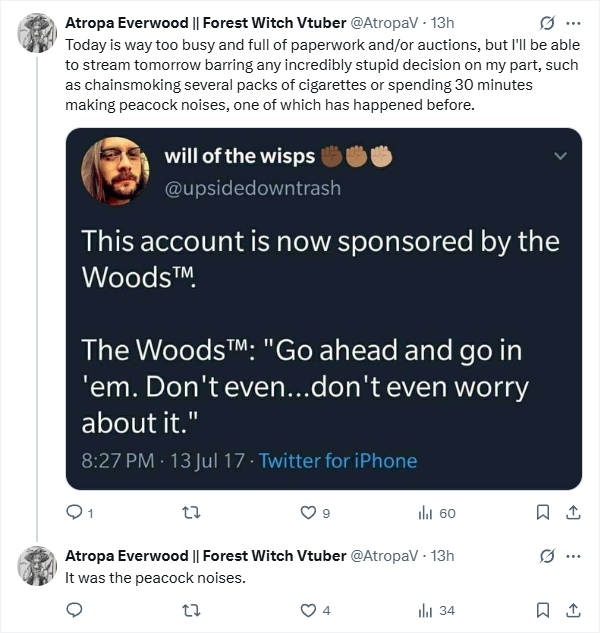The height and width of the screenshot is (633, 601).
Task: Open more options on first tweet
Action: (573, 23)
